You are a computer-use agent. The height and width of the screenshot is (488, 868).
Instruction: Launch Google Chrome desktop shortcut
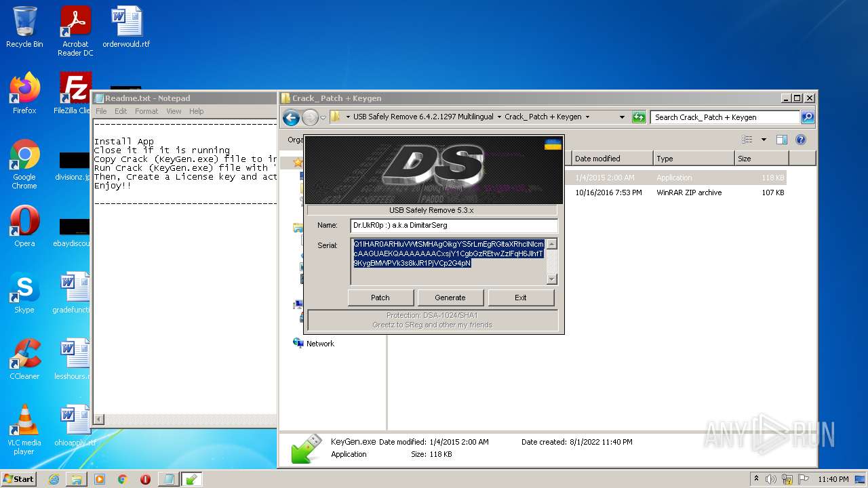click(x=24, y=164)
